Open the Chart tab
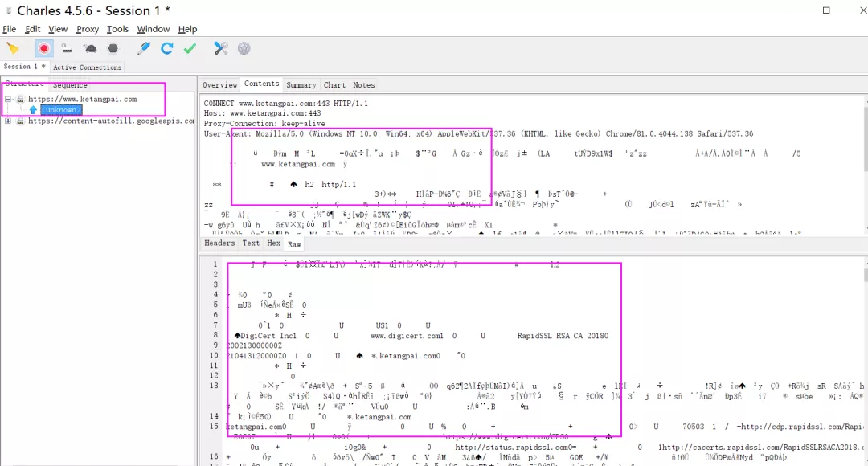This screenshot has height=466, width=868. [334, 84]
